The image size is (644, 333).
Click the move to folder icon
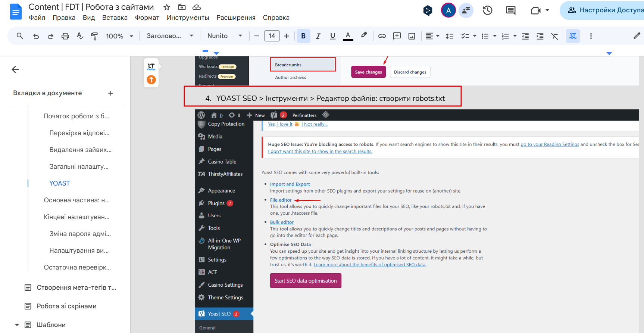pyautogui.click(x=182, y=7)
